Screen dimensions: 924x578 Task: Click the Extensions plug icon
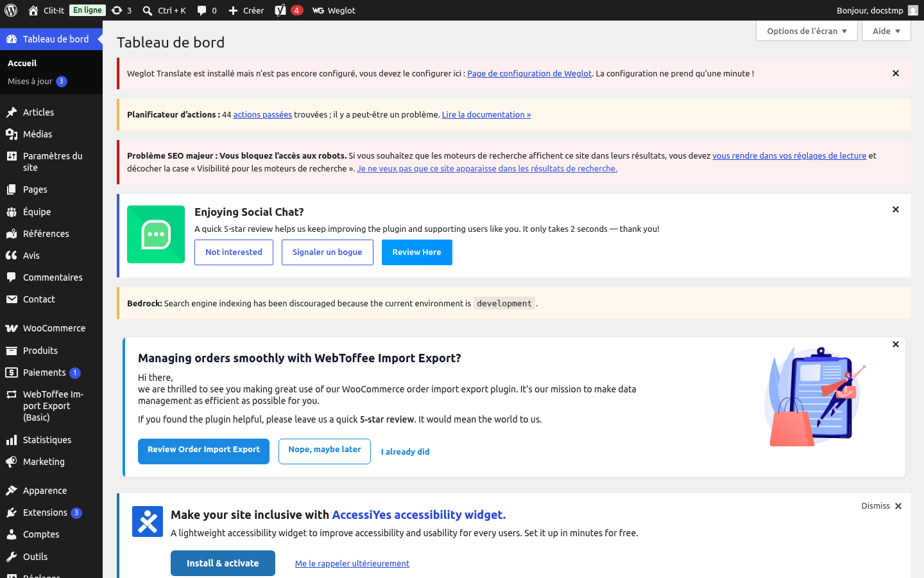[x=12, y=512]
